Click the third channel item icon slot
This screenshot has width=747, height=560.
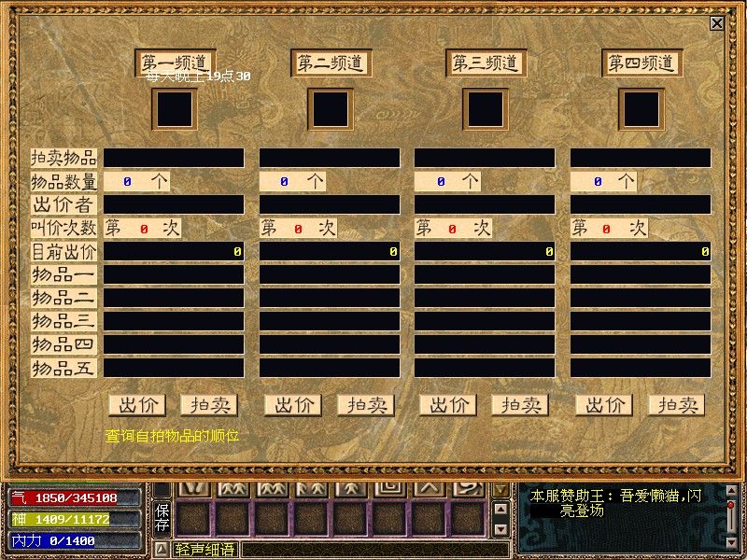pos(486,109)
